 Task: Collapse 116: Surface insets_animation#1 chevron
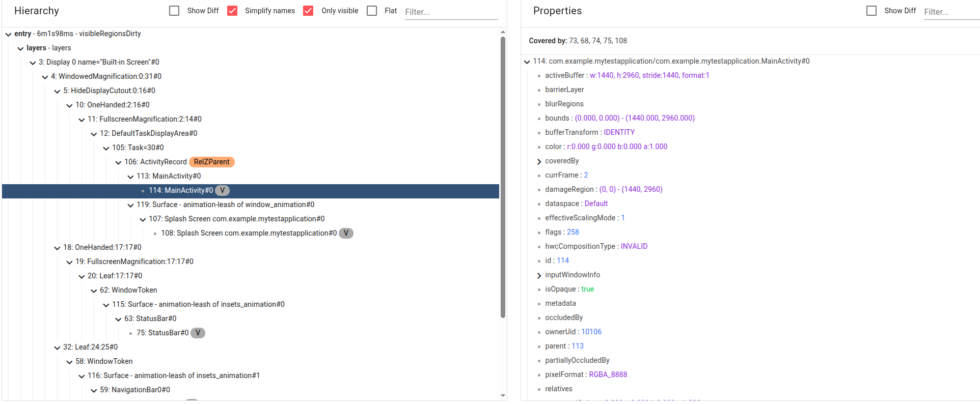point(81,376)
